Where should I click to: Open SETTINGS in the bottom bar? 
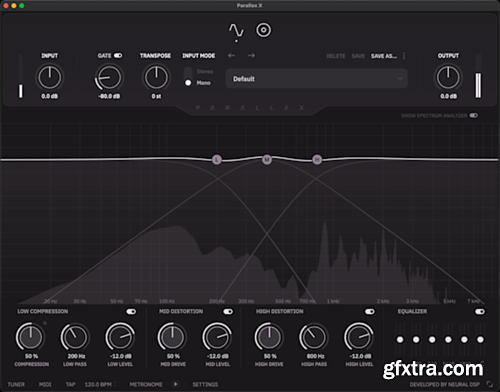[205, 384]
